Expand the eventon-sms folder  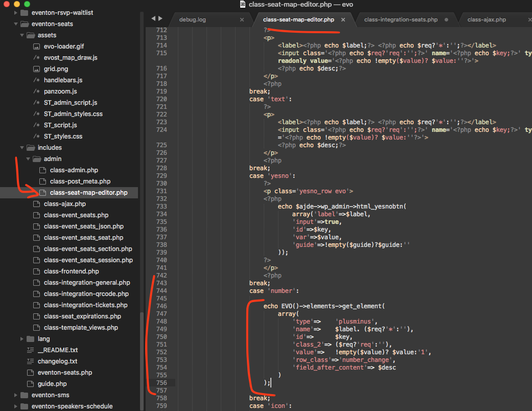(x=16, y=395)
